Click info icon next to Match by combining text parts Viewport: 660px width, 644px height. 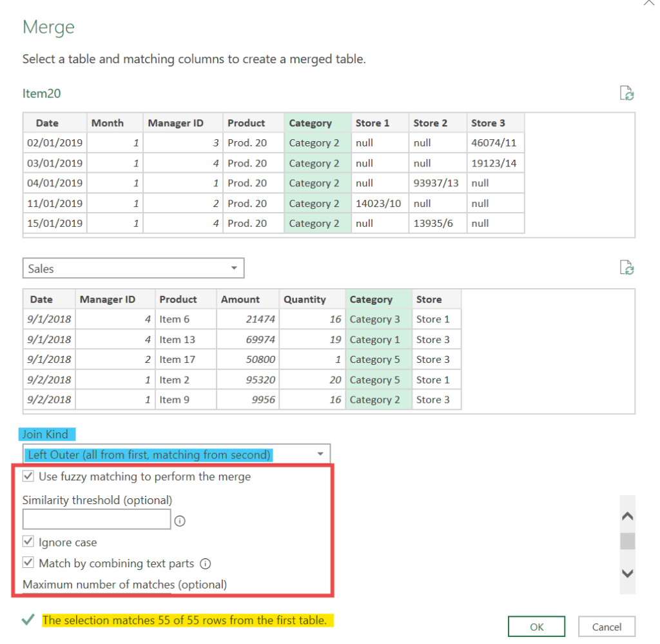pyautogui.click(x=206, y=563)
